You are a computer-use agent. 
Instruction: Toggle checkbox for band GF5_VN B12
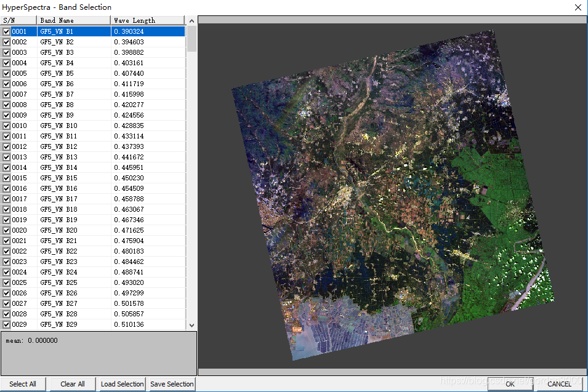[x=7, y=146]
